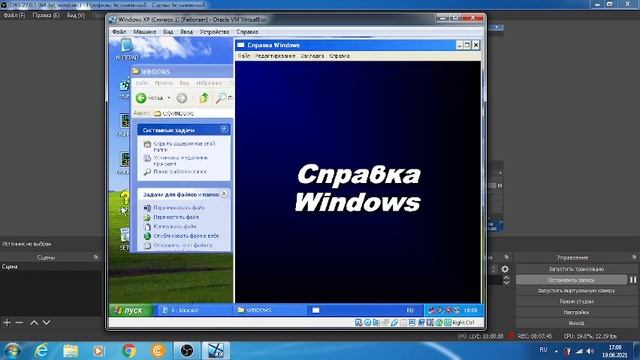Click the remove scene minus icon in OBS
The image size is (640, 360).
click(x=19, y=323)
